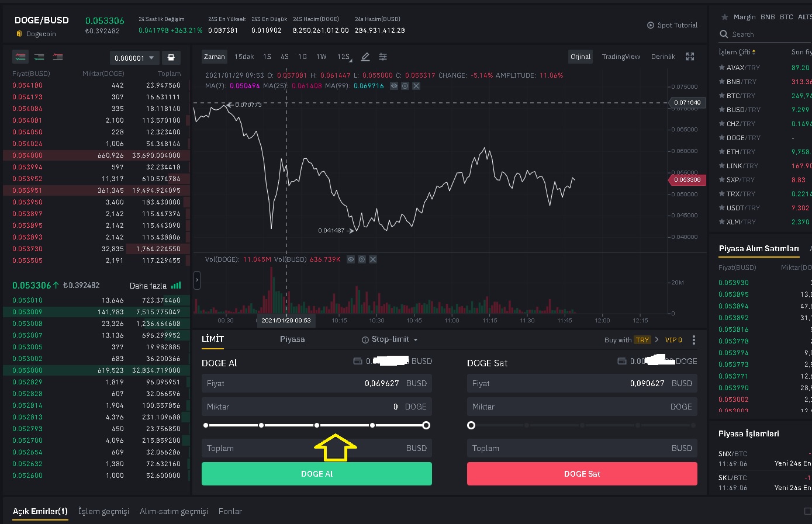Image resolution: width=812 pixels, height=524 pixels.
Task: Show buy orders only in order book
Action: pyautogui.click(x=39, y=57)
